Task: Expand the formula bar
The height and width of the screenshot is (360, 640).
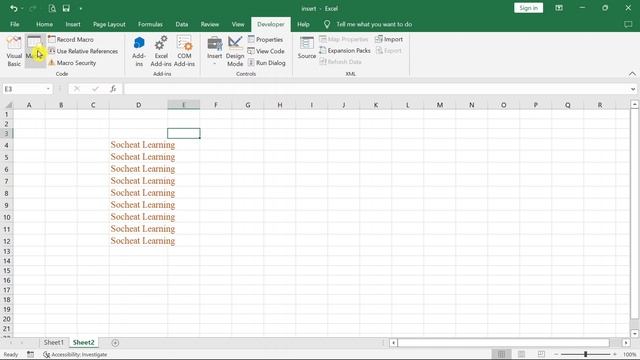Action: point(633,89)
